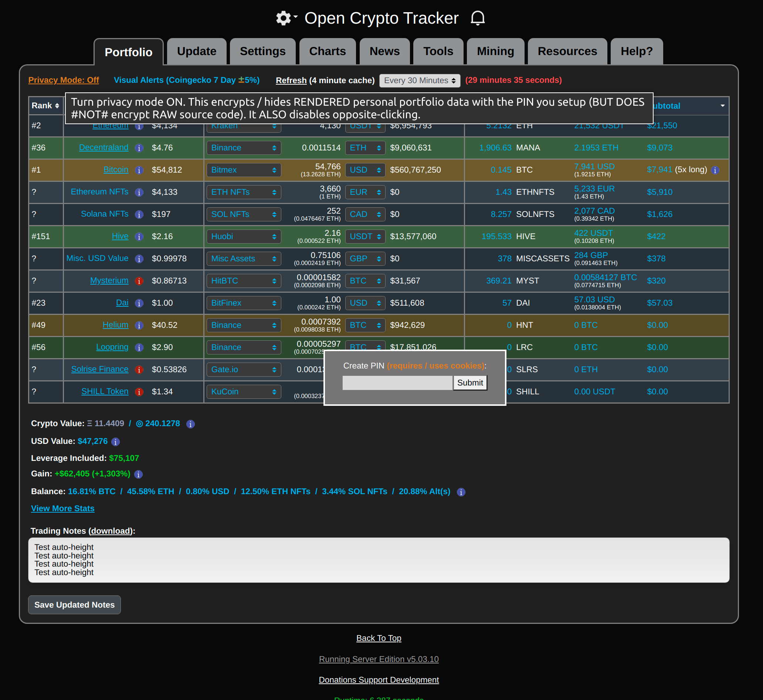
Task: Click the Refresh link
Action: (x=291, y=80)
